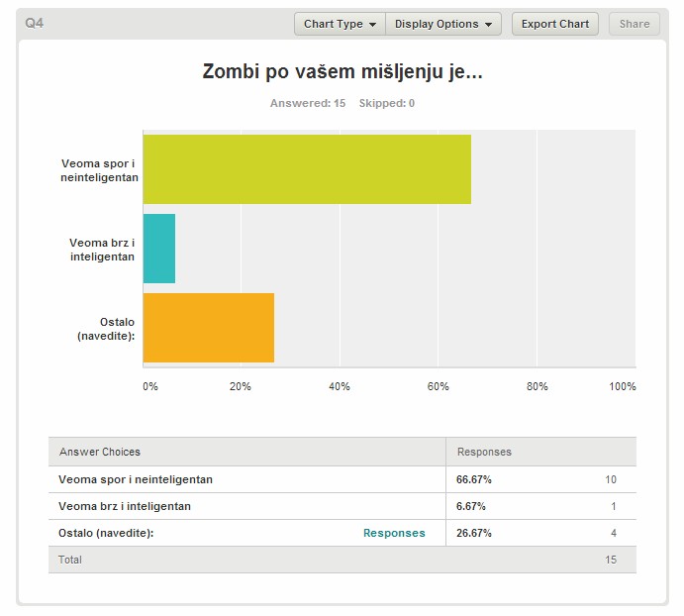This screenshot has width=684, height=616.
Task: Click the Export Chart button
Action: 555,24
